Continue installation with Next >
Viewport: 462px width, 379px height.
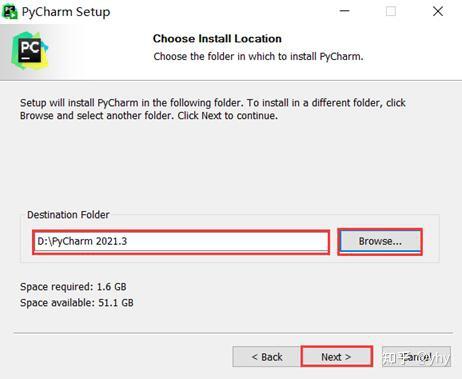[x=336, y=357]
